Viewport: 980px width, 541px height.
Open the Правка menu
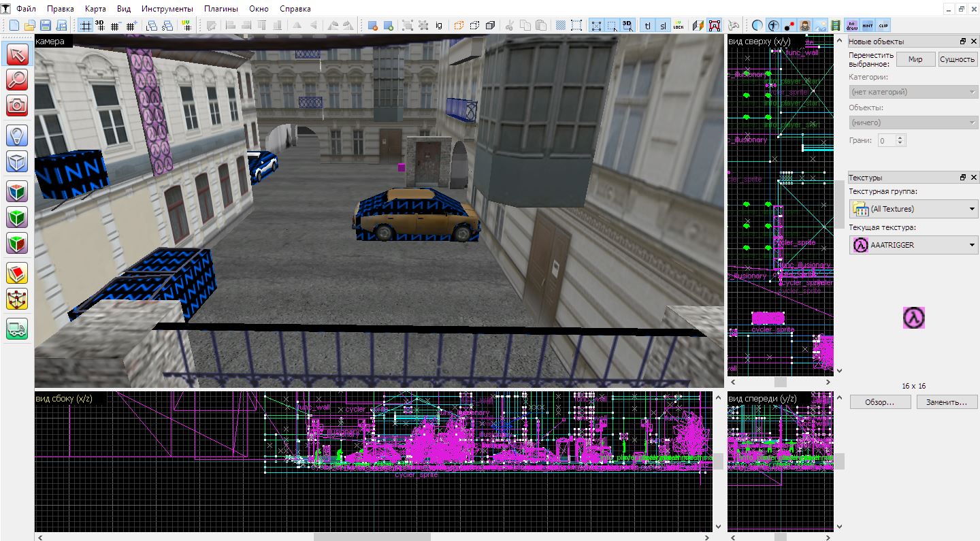coord(61,9)
